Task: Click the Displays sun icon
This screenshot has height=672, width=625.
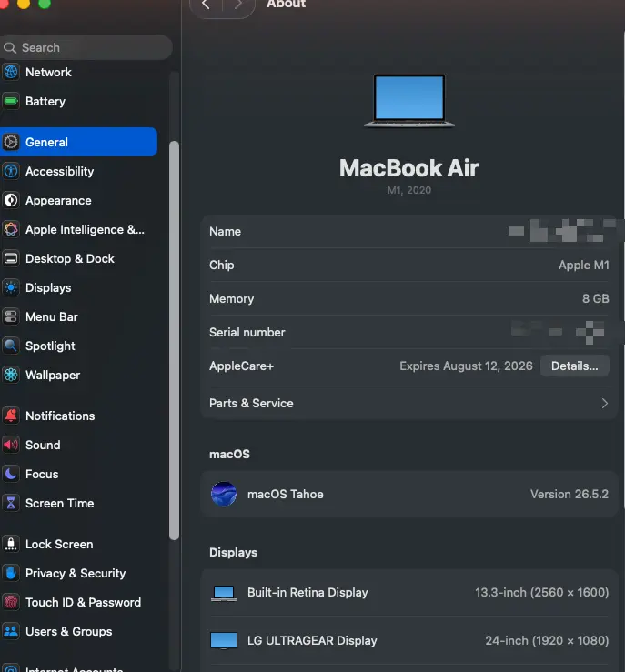Action: tap(11, 287)
